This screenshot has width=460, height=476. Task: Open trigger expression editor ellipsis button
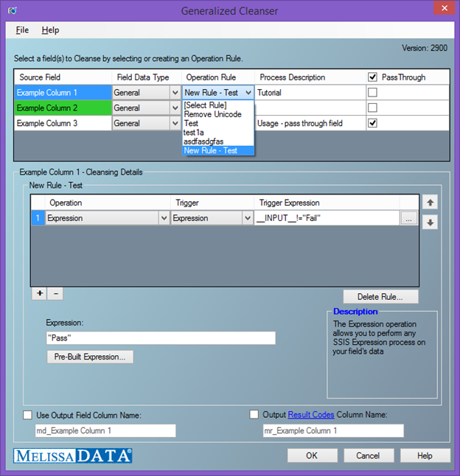pos(409,218)
